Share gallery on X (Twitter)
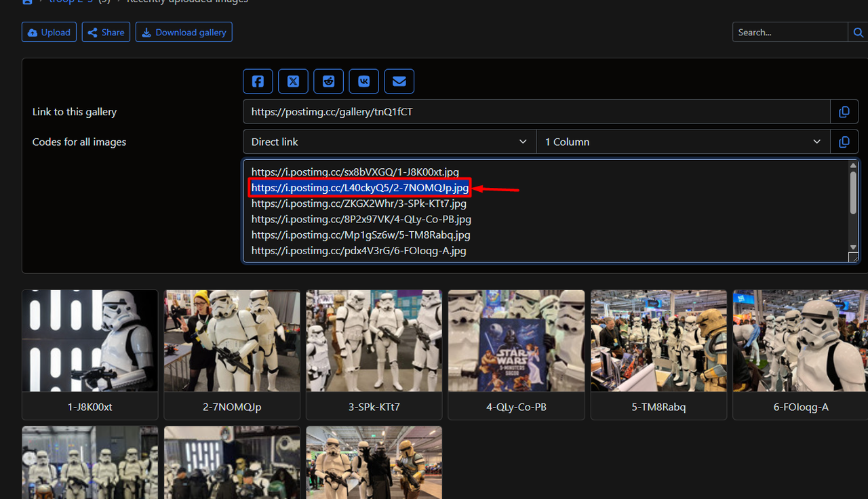 (x=293, y=81)
